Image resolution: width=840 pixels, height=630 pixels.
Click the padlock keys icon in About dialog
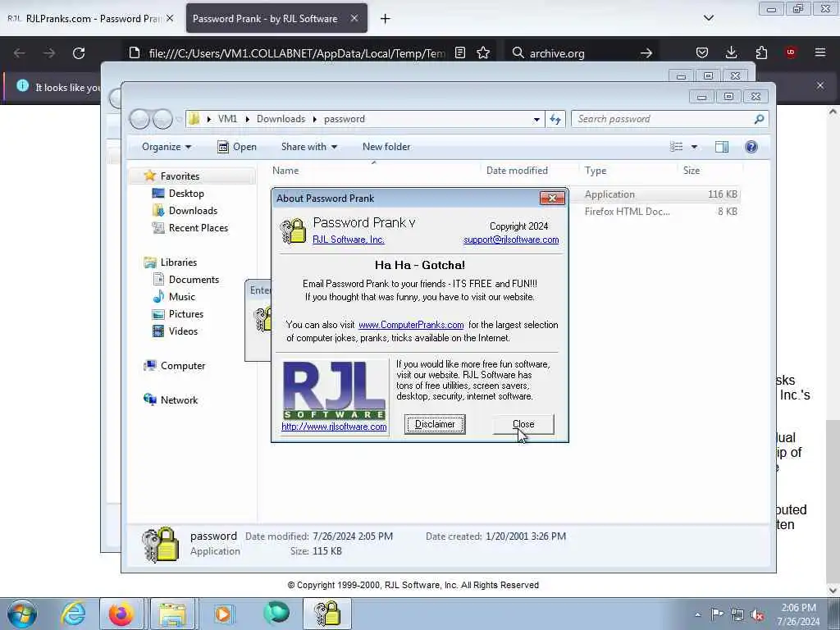[293, 231]
